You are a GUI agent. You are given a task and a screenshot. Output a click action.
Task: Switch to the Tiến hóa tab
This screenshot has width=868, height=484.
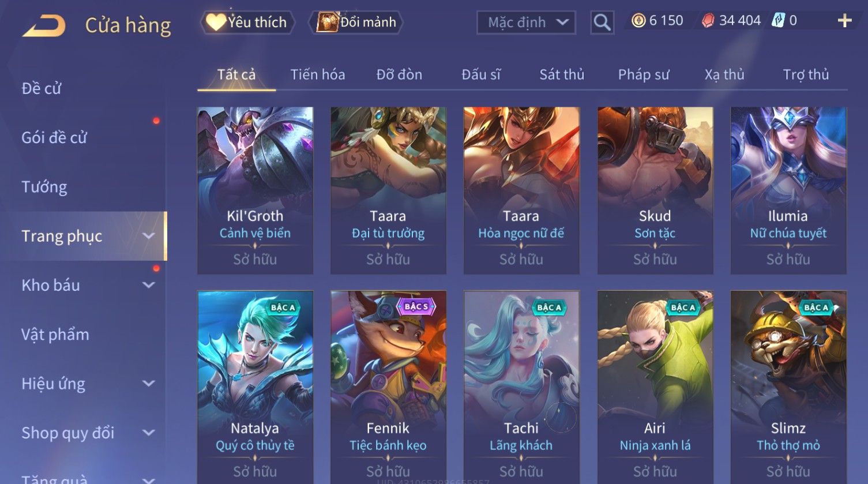(318, 74)
